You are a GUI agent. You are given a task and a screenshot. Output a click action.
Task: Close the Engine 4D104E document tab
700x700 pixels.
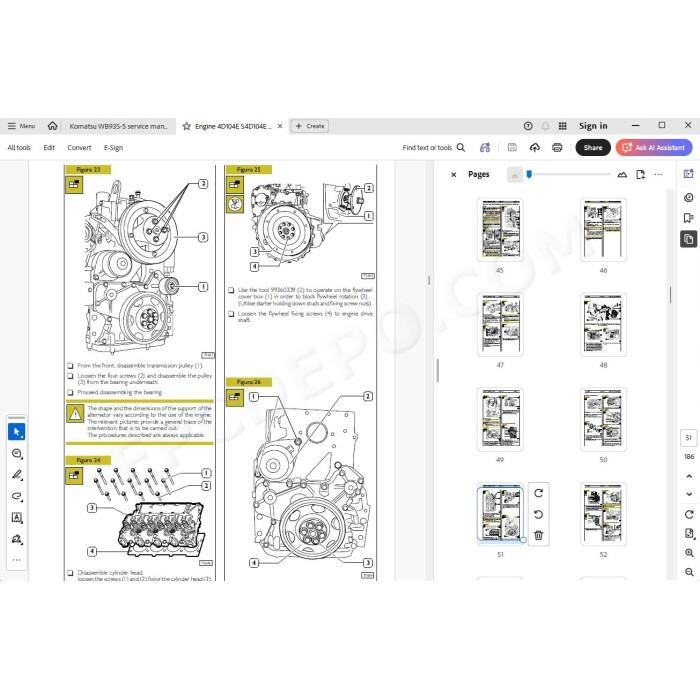click(x=280, y=126)
